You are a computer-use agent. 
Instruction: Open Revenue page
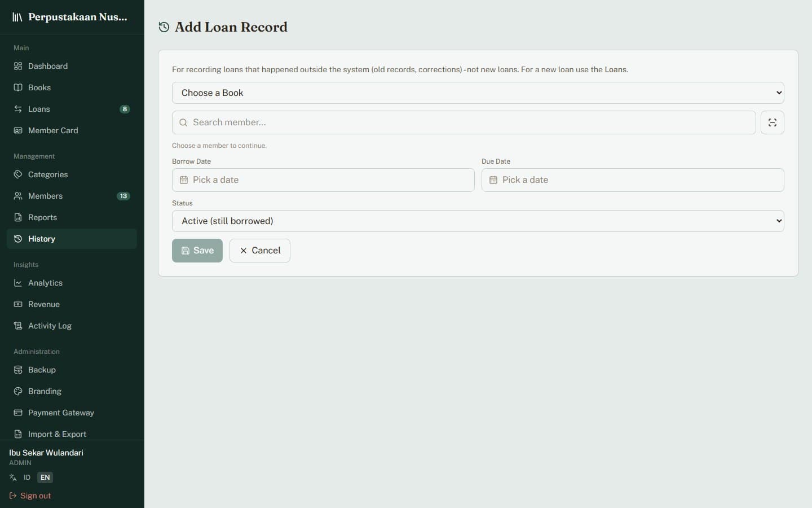point(72,304)
